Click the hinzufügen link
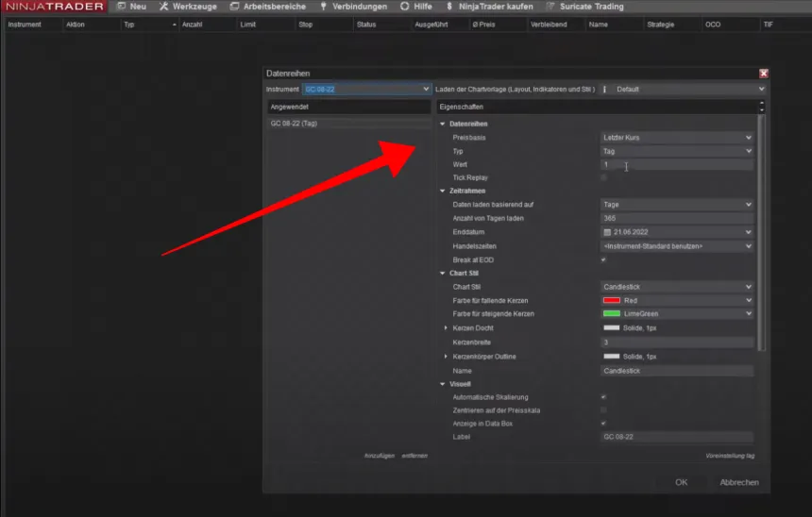The width and height of the screenshot is (812, 517). (378, 456)
